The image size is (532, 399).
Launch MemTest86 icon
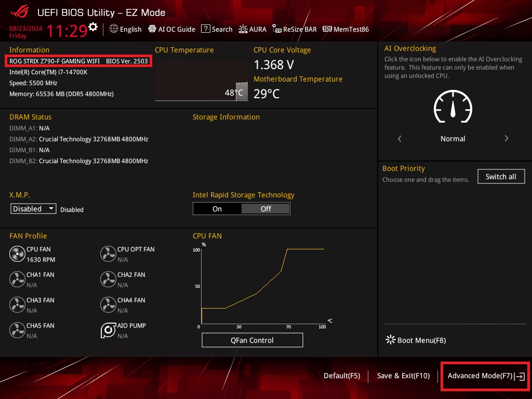(x=327, y=29)
